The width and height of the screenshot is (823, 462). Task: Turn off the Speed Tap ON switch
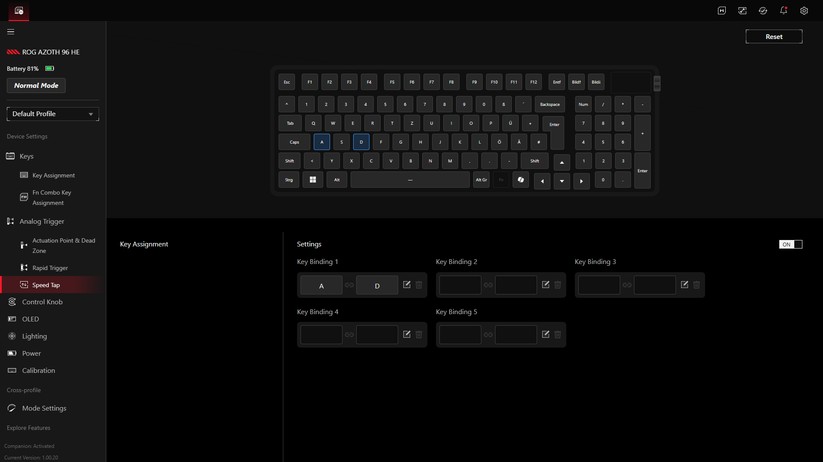790,244
